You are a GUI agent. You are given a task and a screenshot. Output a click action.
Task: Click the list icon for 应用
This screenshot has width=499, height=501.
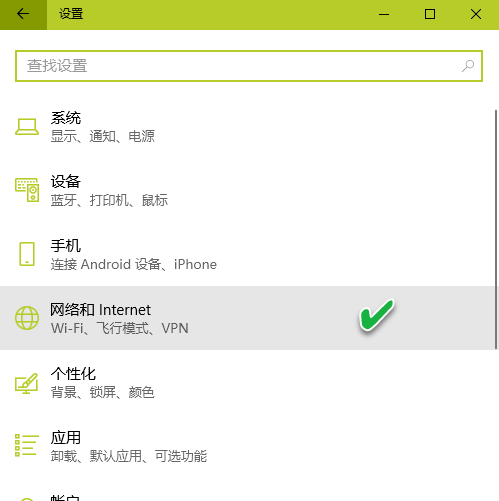coord(27,445)
